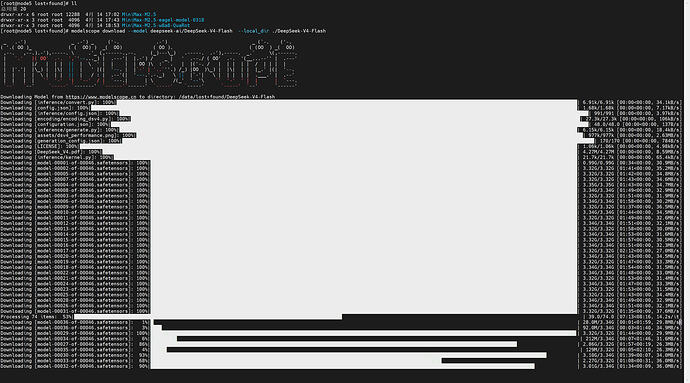The width and height of the screenshot is (690, 383).
Task: Click the generation_config.json download line
Action: tap(340, 140)
